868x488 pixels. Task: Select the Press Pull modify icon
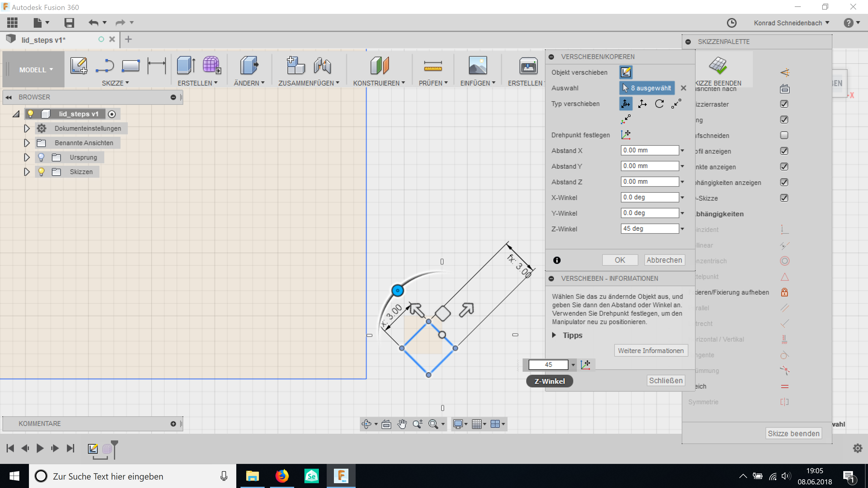click(x=249, y=65)
